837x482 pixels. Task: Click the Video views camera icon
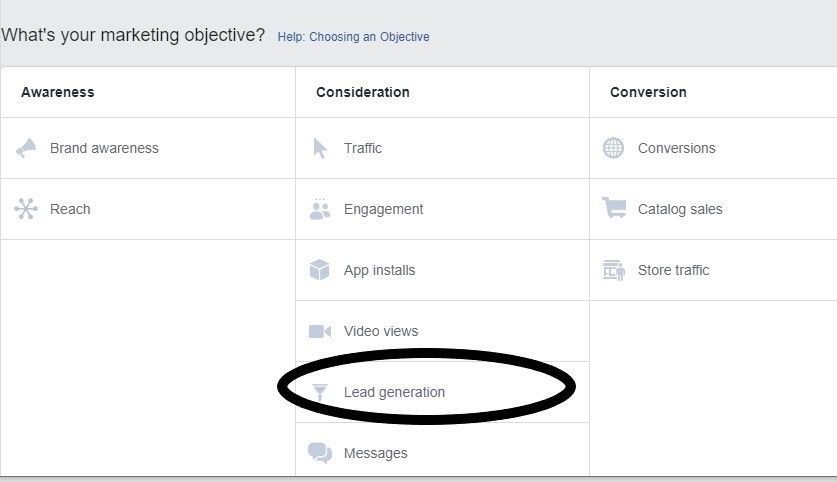(320, 331)
